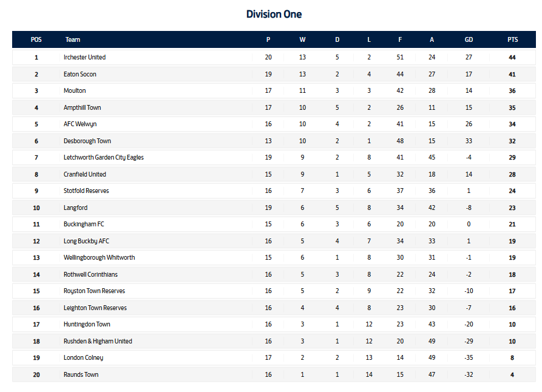Click Wellingborough Whitworth team name
This screenshot has width=542, height=392.
99,257
